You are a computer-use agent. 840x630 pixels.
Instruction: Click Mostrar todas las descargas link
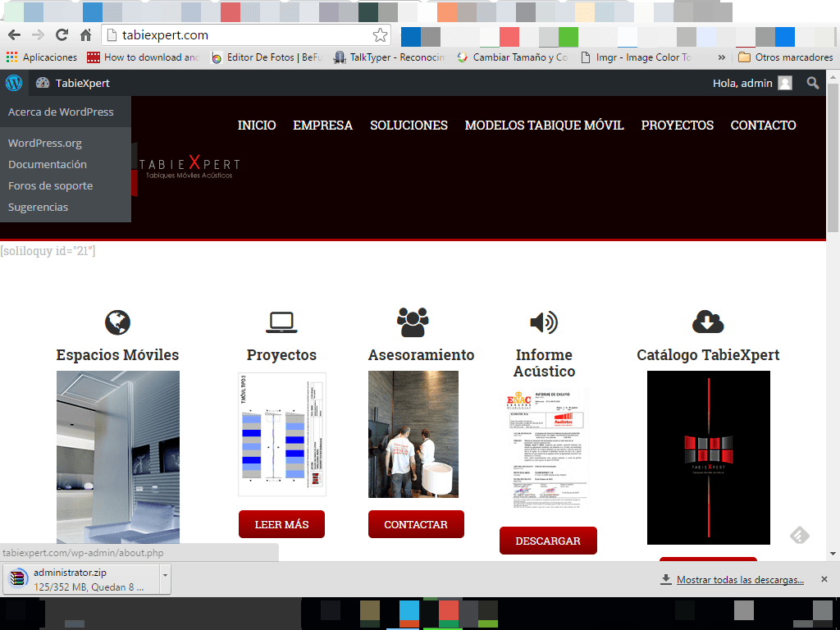pyautogui.click(x=741, y=580)
